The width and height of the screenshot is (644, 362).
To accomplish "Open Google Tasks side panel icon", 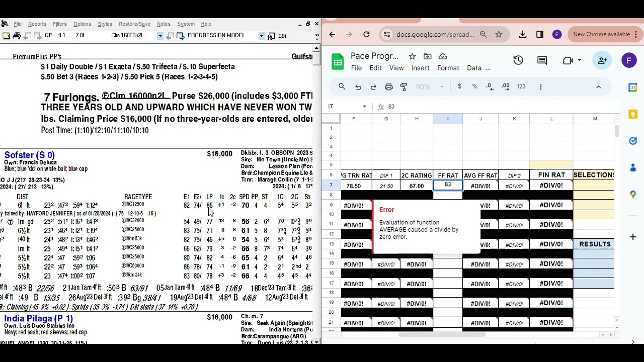I will (x=633, y=141).
